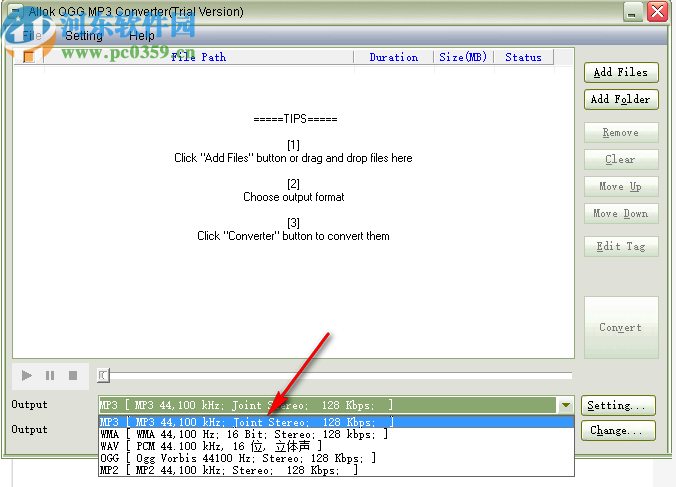
Task: Minimize the converter window
Action: (632, 12)
